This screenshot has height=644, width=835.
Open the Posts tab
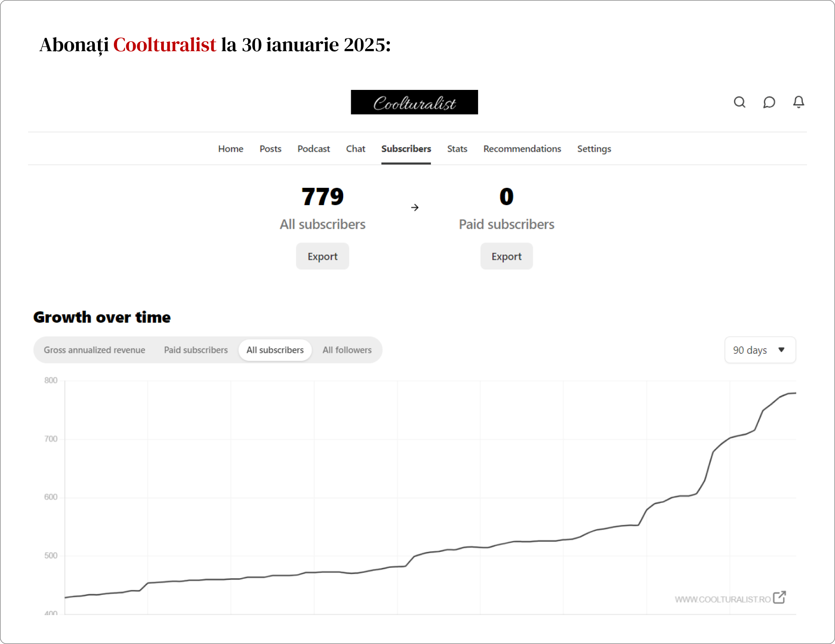click(270, 149)
